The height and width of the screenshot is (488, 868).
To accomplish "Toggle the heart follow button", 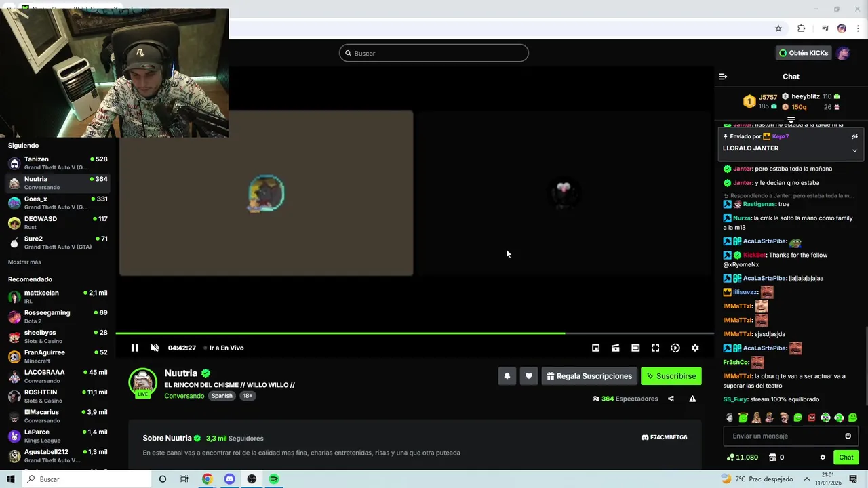I will coord(529,376).
